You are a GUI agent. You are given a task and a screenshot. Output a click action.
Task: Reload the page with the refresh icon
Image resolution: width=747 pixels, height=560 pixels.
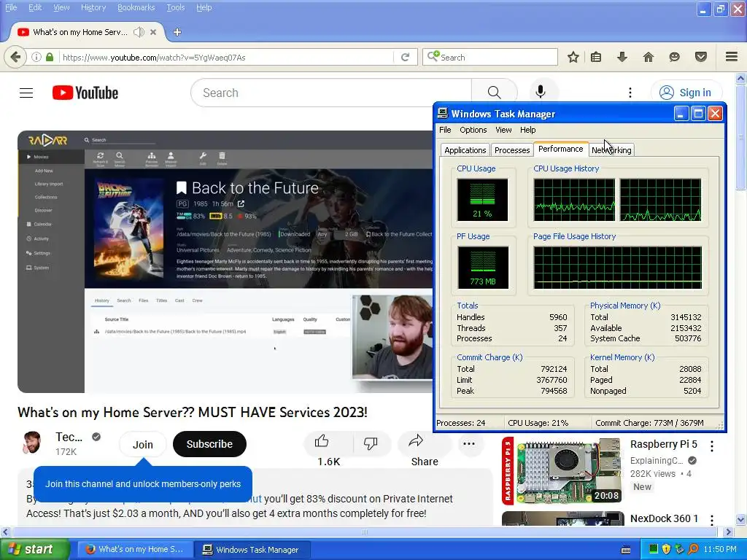point(406,57)
